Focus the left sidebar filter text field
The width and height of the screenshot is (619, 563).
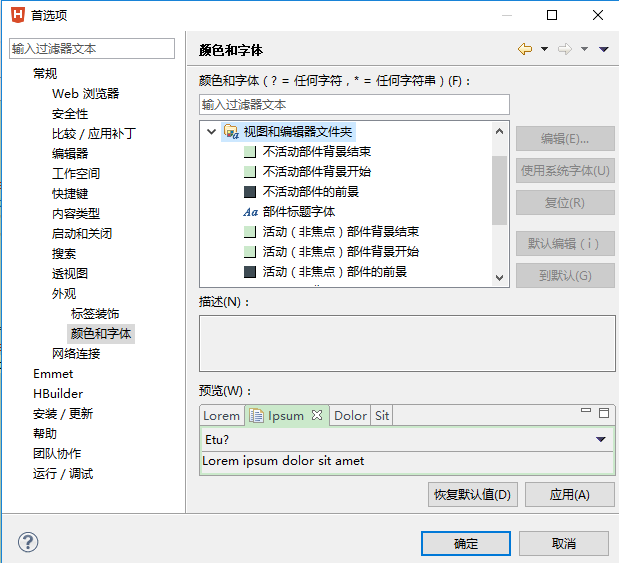(x=92, y=49)
